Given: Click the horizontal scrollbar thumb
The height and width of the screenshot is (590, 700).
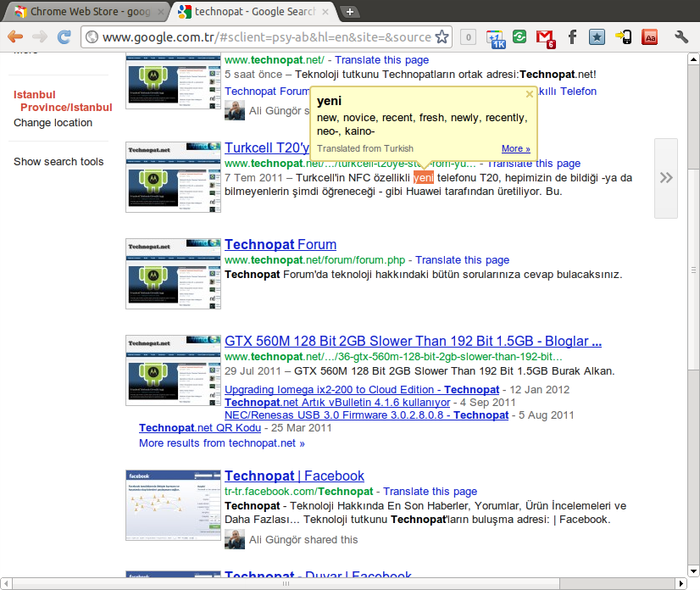Looking at the screenshot, I should 286,583.
